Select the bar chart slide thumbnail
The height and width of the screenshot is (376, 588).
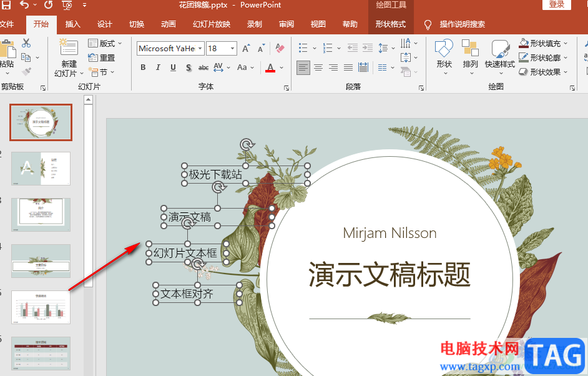tap(41, 307)
